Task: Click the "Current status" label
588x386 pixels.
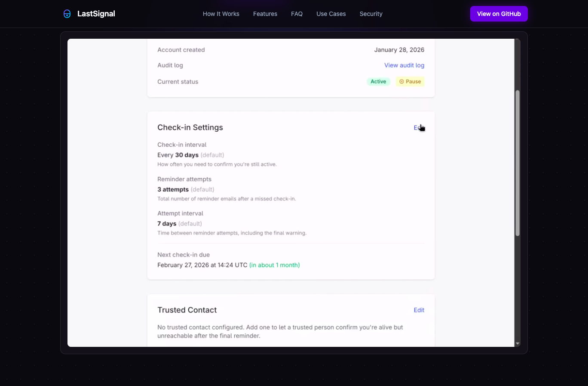Action: pyautogui.click(x=178, y=82)
